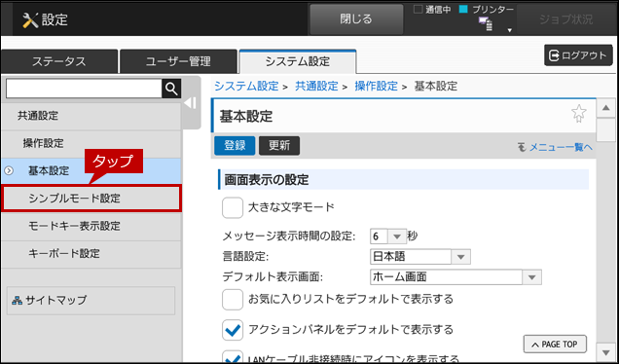The height and width of the screenshot is (364, 619).
Task: Check お気に入りリストをデフォルトで表示する
Action: click(233, 300)
